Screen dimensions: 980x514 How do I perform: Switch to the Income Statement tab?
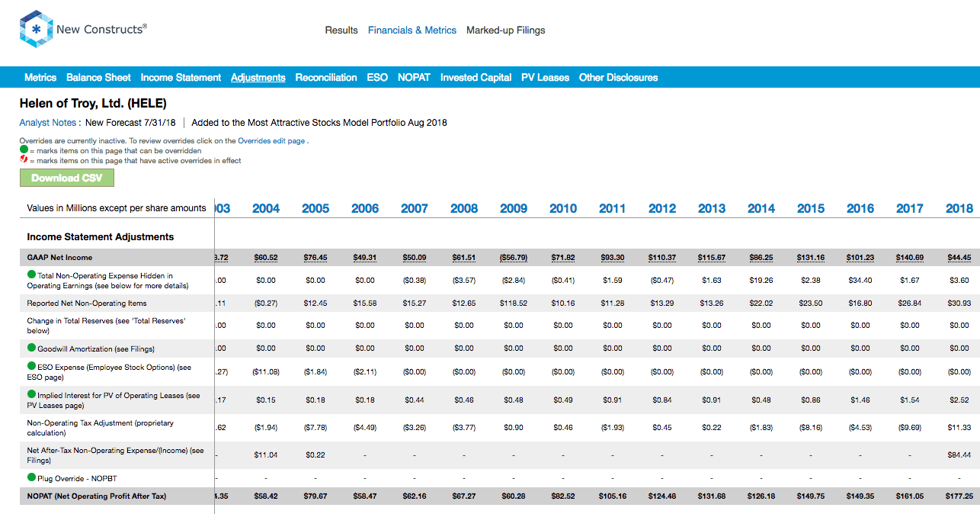pos(181,77)
